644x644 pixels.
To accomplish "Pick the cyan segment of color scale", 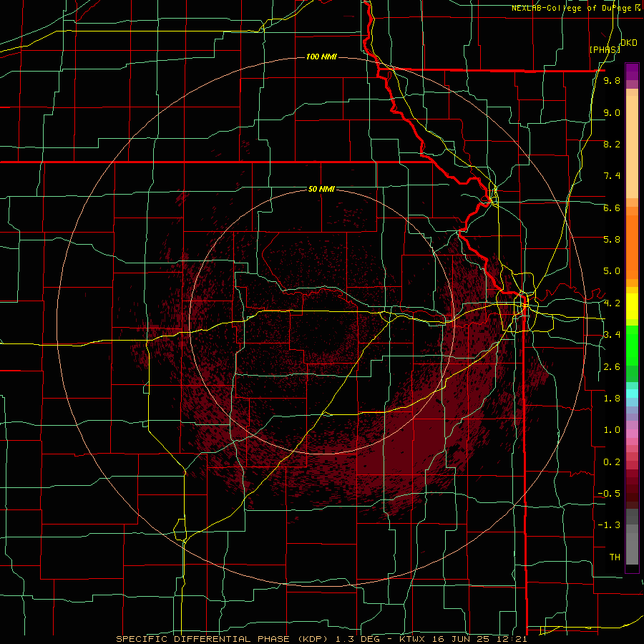I will point(632,394).
